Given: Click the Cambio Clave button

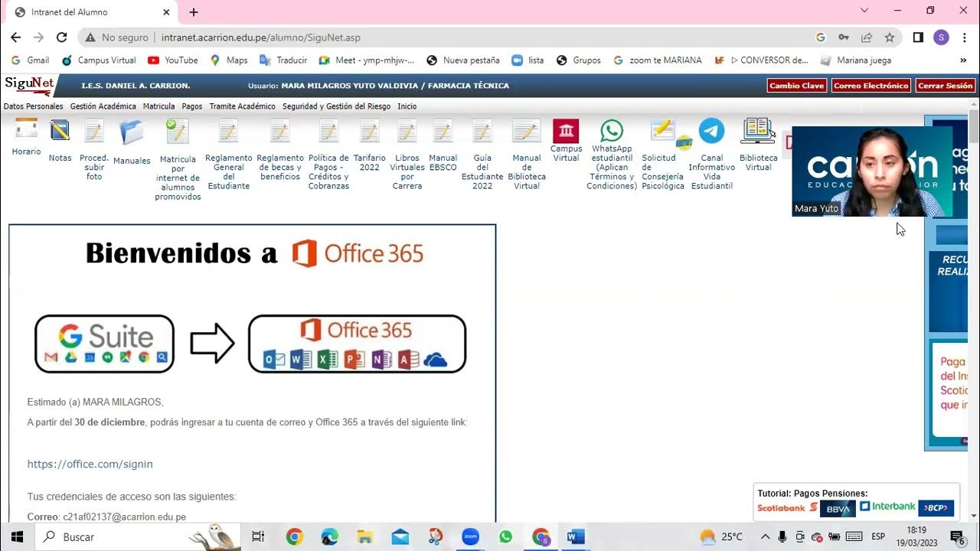Looking at the screenshot, I should 796,86.
